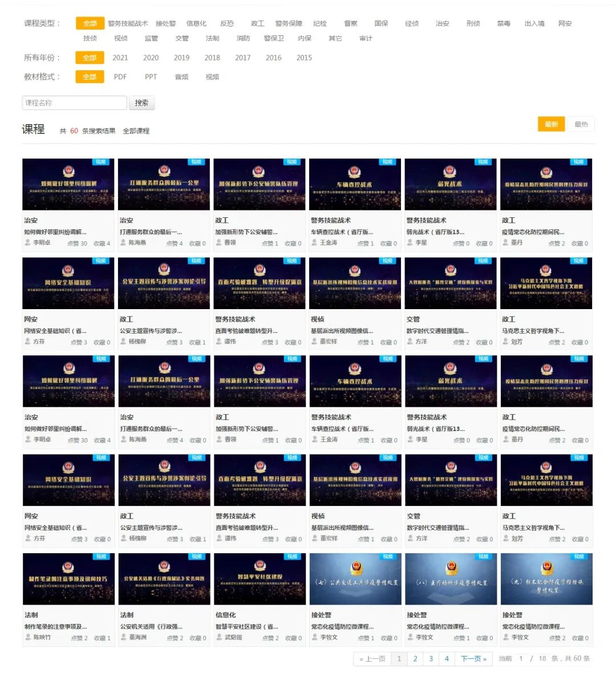Show only courses from 2018
Viewport: 616px width, 677px height.
212,58
